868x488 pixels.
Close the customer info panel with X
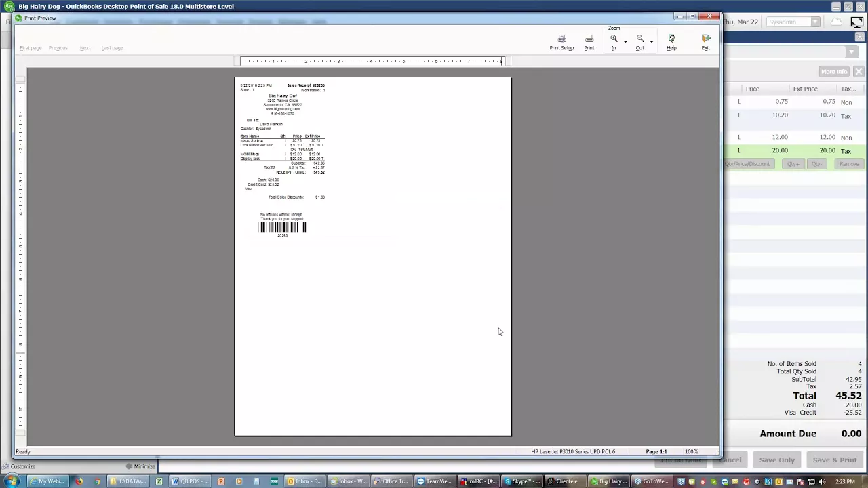coord(859,72)
